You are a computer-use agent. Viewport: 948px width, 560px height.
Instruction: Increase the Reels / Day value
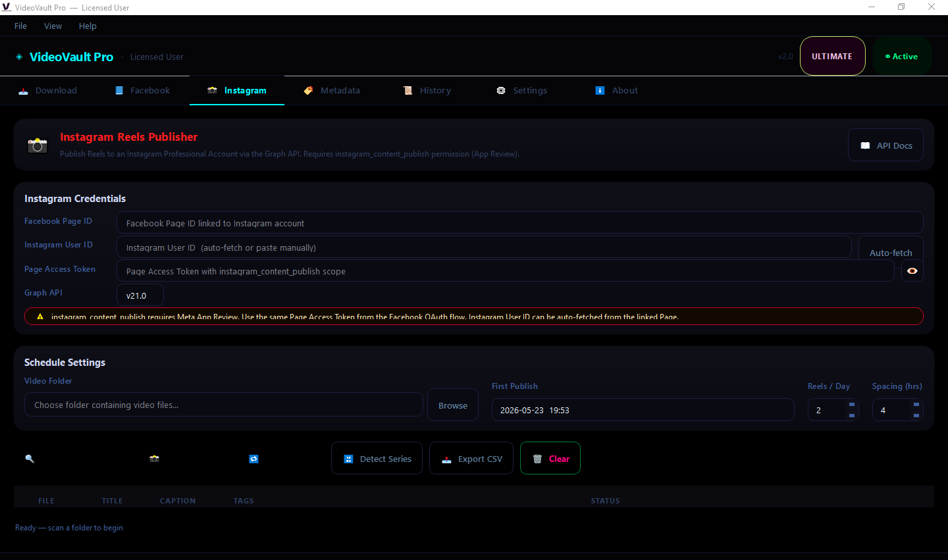coord(852,405)
